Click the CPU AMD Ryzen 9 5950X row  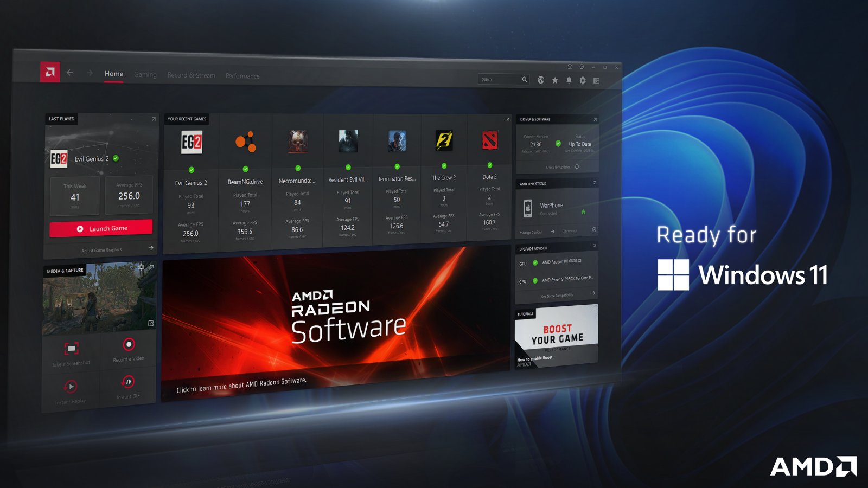[x=557, y=280]
